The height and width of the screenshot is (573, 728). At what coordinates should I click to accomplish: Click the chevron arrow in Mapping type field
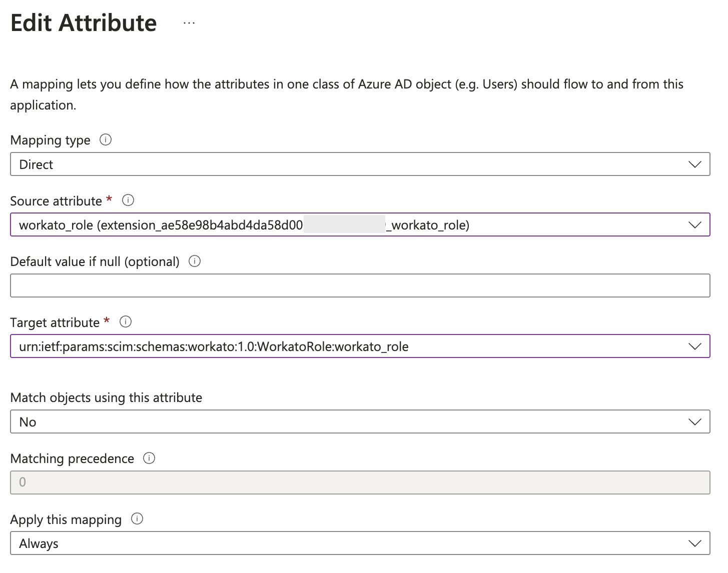(695, 164)
